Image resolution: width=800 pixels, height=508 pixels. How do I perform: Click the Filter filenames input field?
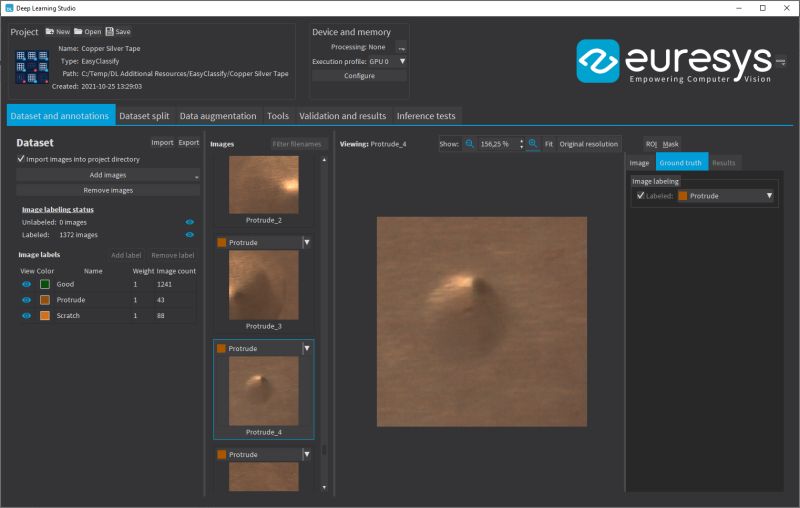point(297,144)
